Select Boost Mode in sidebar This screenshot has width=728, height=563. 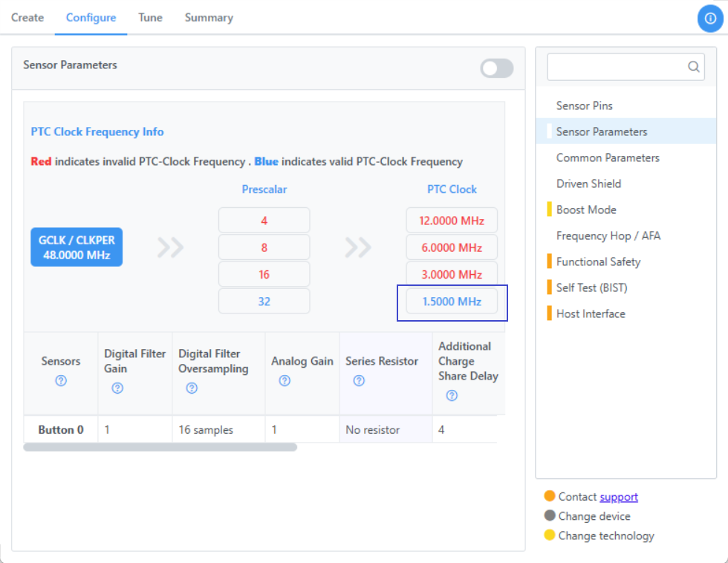[x=586, y=209]
